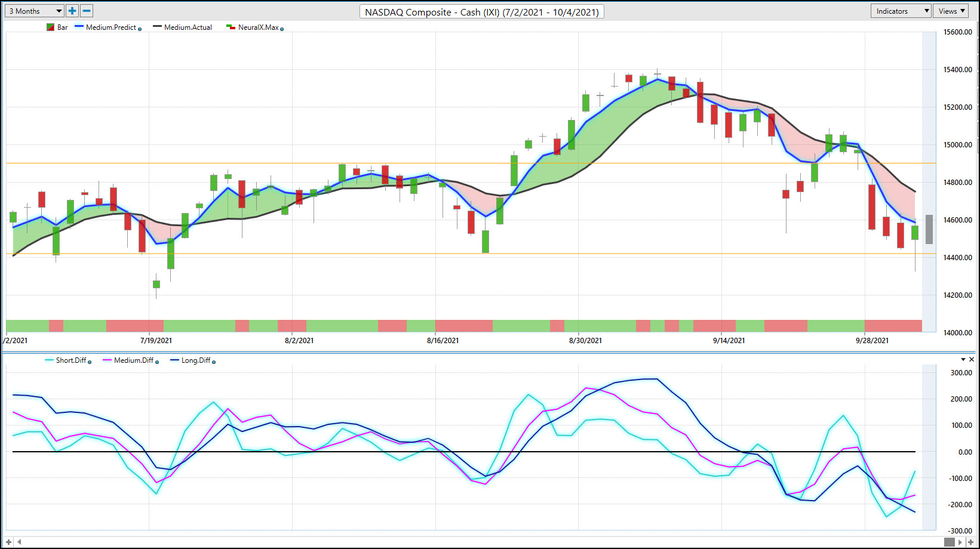The width and height of the screenshot is (980, 549).
Task: Click the NeuralX.Max legend entry
Action: (258, 27)
